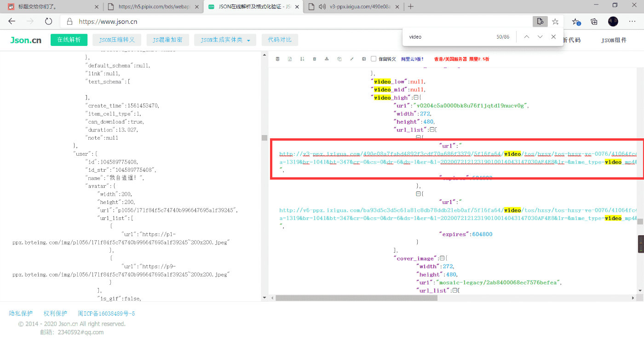The height and width of the screenshot is (345, 644).
Task: Open the JSON生成实体类 dropdown
Action: pos(225,40)
